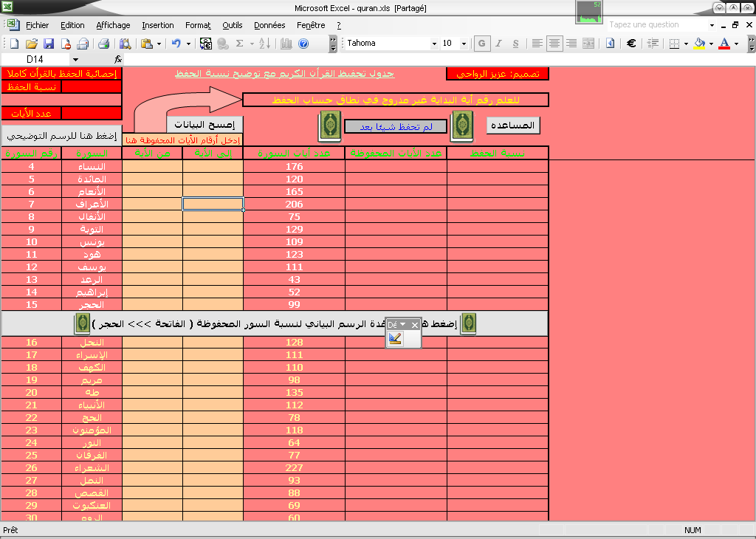Open the Print icon in toolbar
756x539 pixels.
pos(103,44)
